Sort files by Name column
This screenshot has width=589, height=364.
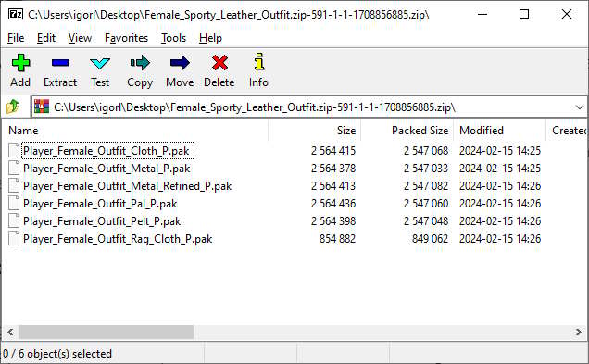tap(23, 131)
